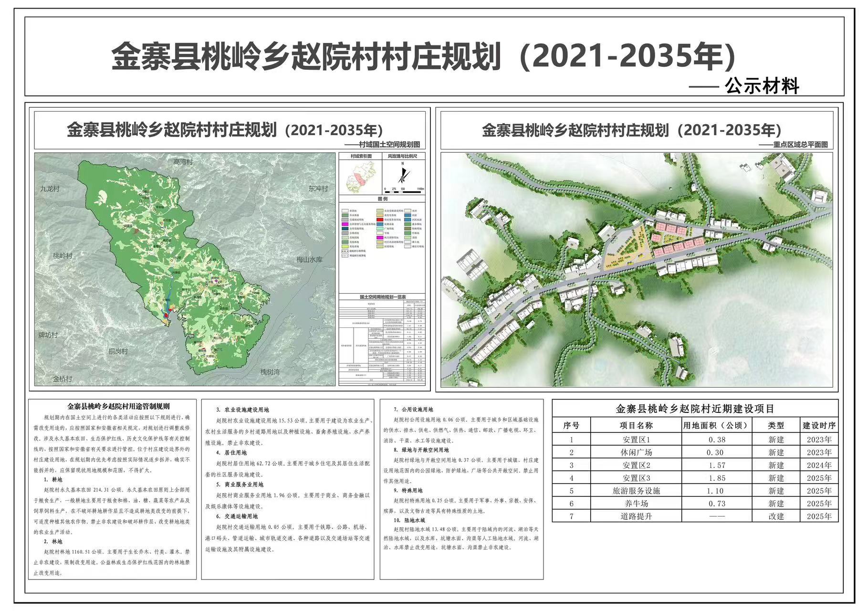Image resolution: width=868 pixels, height=611 pixels.
Task: Click the 1.10 area value cell
Action: tap(716, 491)
